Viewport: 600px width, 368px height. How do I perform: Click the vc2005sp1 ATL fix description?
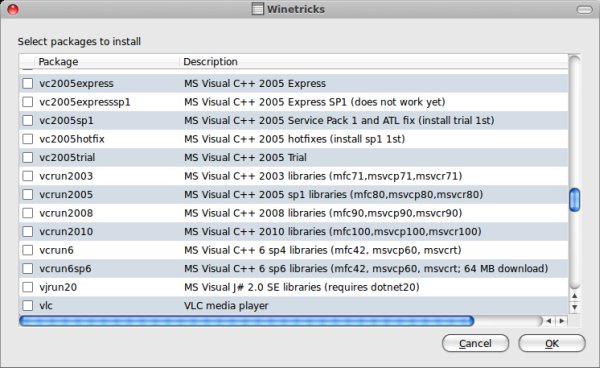point(339,120)
